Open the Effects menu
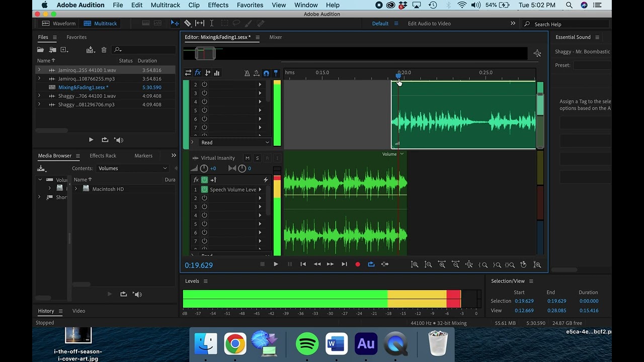The width and height of the screenshot is (644, 362). [218, 5]
